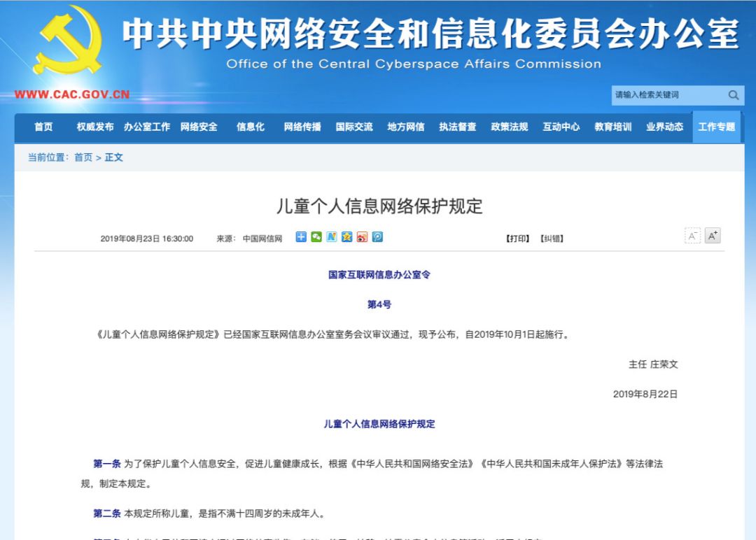Image resolution: width=756 pixels, height=540 pixels.
Task: Increase font size with A+ button
Action: [x=713, y=236]
